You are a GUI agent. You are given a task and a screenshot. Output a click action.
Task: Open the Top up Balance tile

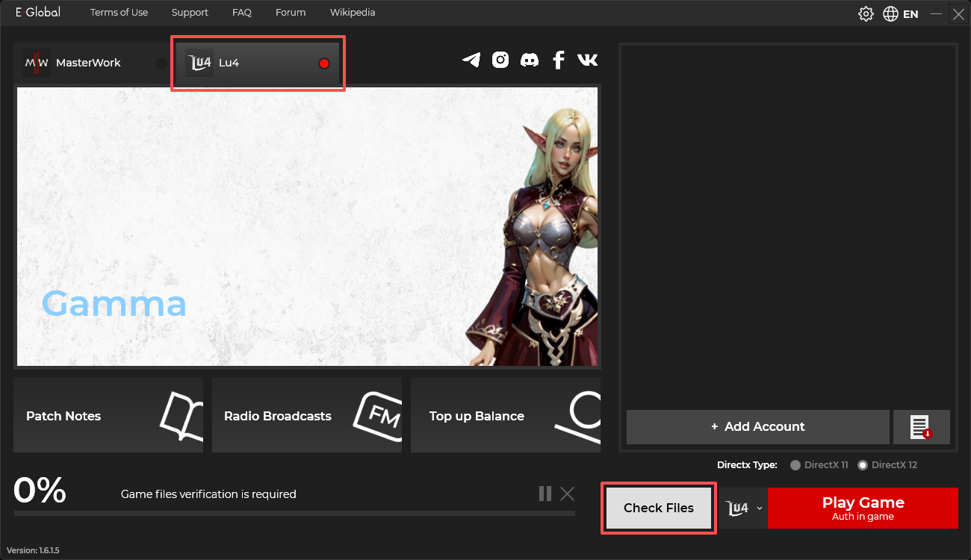click(506, 415)
